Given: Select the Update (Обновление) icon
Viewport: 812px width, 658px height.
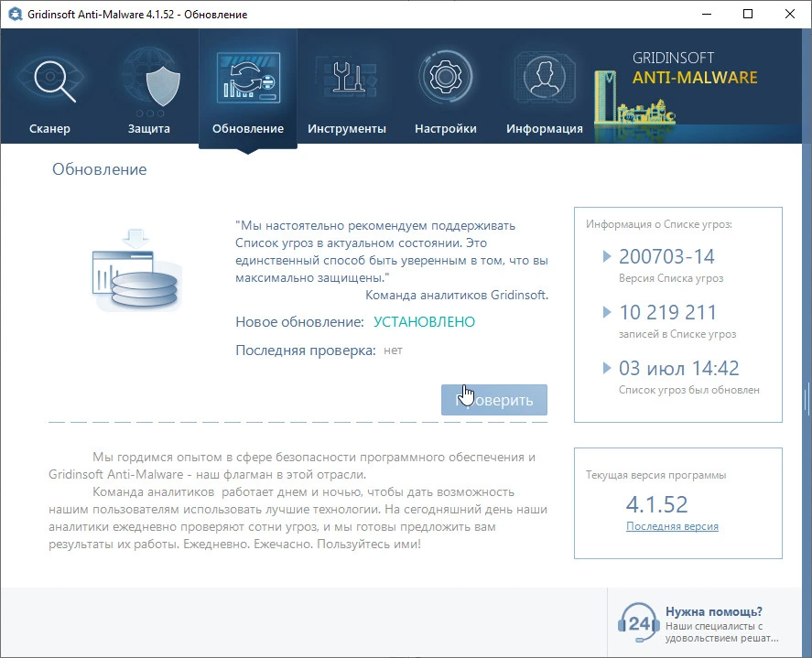Looking at the screenshot, I should tap(248, 78).
